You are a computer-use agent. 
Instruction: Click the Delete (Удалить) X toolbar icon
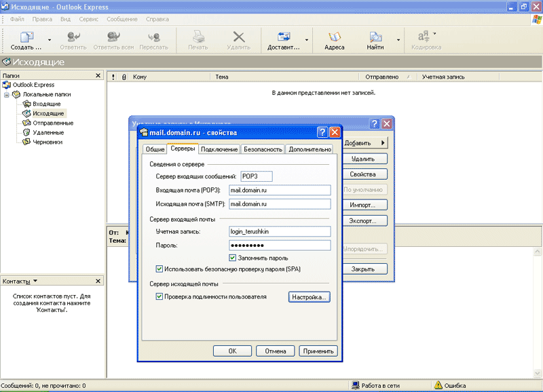[239, 37]
